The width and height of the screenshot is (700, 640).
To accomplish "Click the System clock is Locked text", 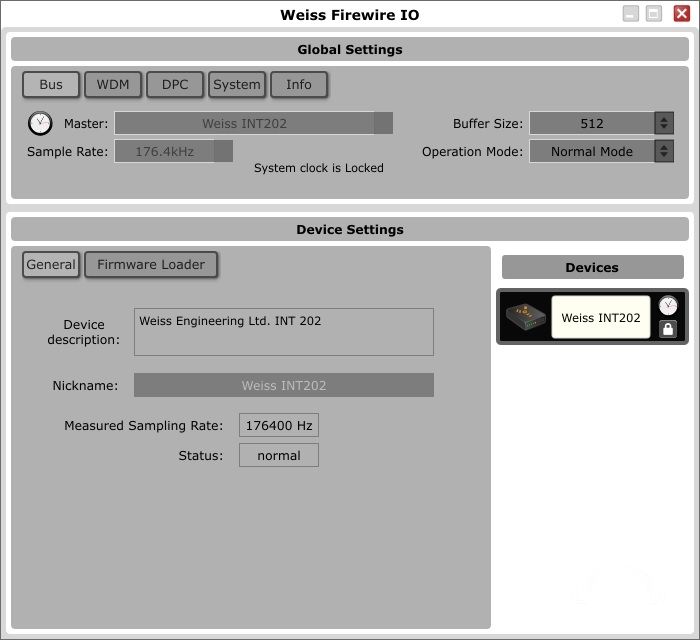I will pyautogui.click(x=319, y=168).
